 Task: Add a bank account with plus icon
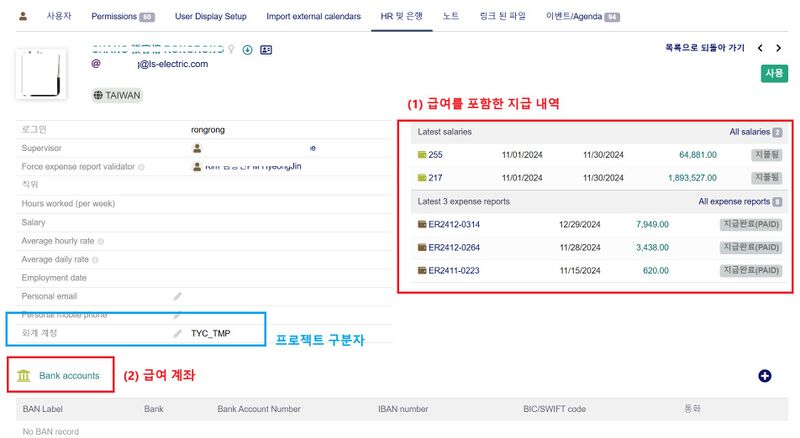(x=765, y=376)
